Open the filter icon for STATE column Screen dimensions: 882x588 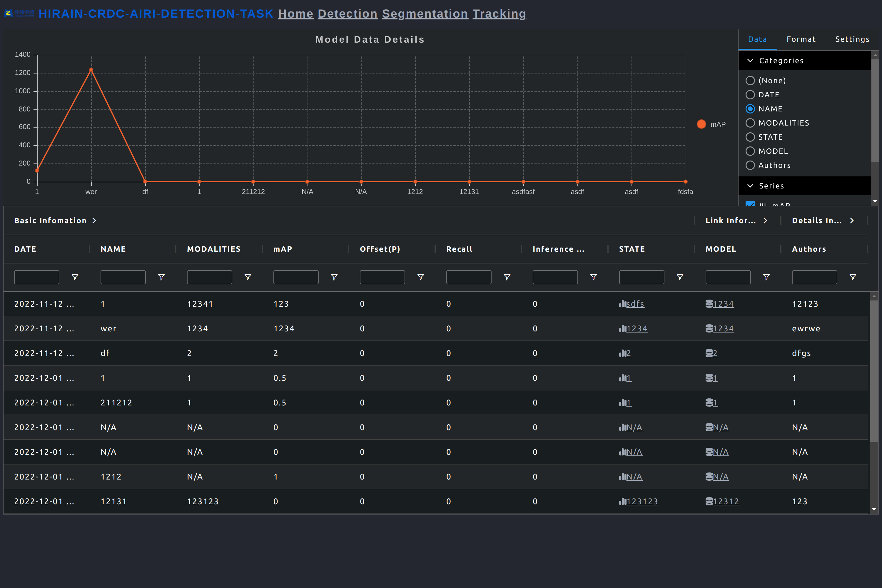[679, 277]
